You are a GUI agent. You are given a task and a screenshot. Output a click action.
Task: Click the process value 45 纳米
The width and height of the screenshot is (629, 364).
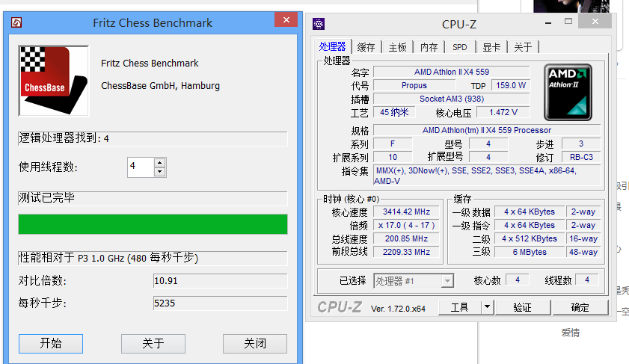click(394, 113)
